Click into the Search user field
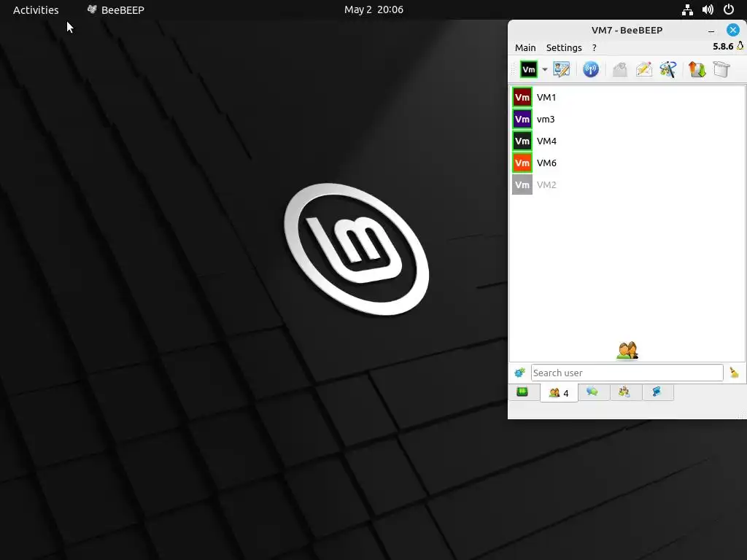 pos(627,373)
